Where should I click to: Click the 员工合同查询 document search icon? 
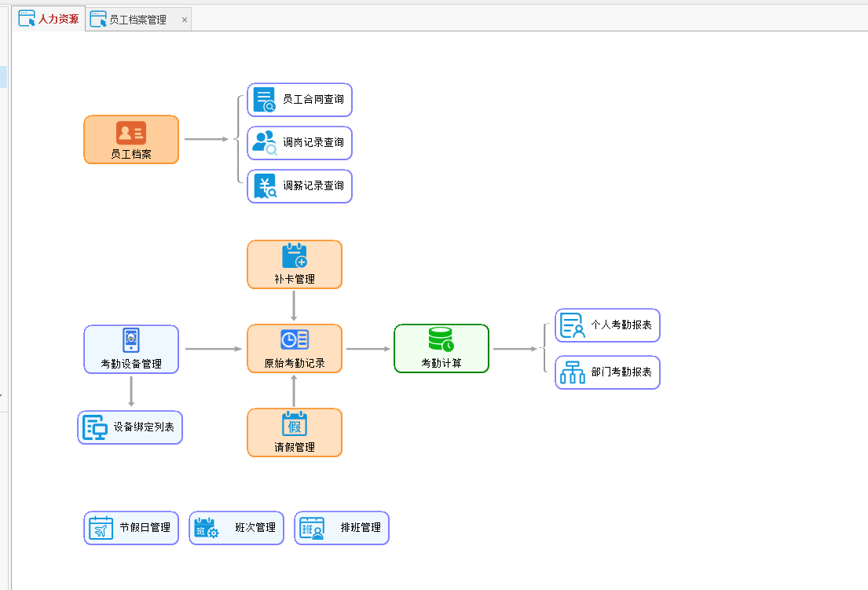click(265, 100)
